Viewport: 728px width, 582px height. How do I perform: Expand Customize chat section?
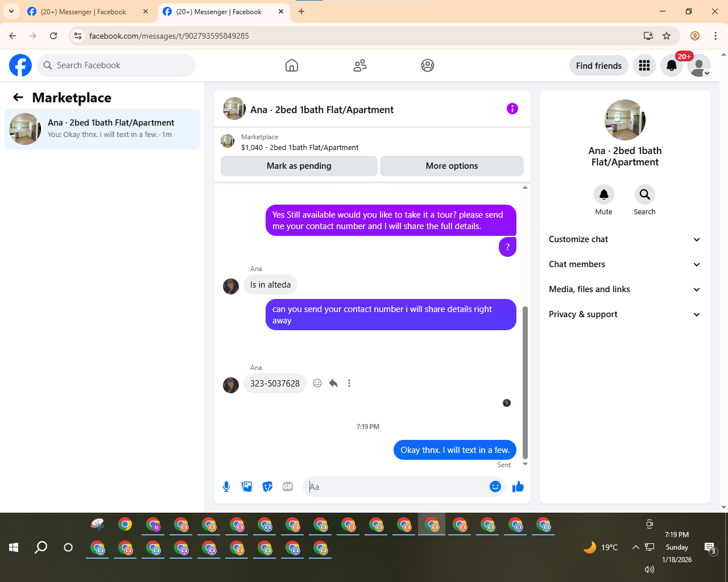(624, 239)
